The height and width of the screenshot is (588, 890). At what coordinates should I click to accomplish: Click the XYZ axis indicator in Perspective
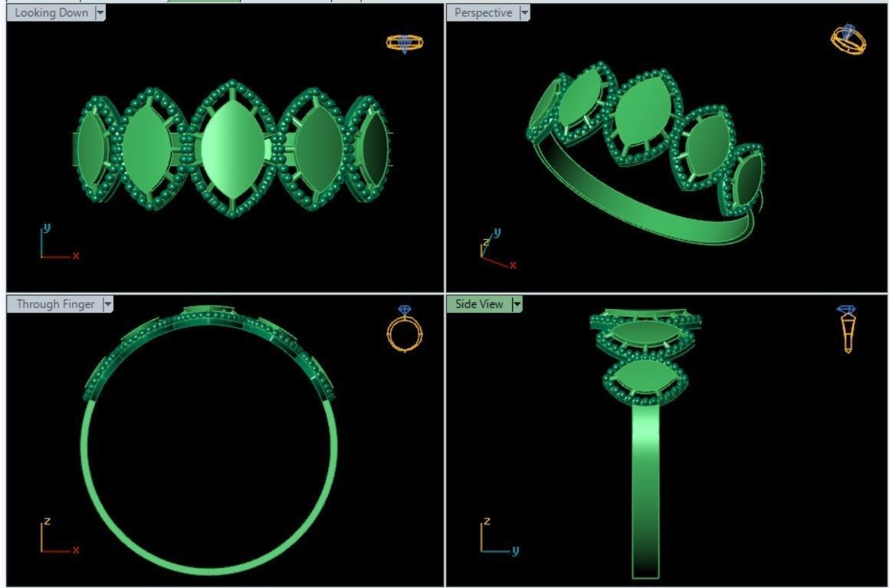(x=498, y=249)
